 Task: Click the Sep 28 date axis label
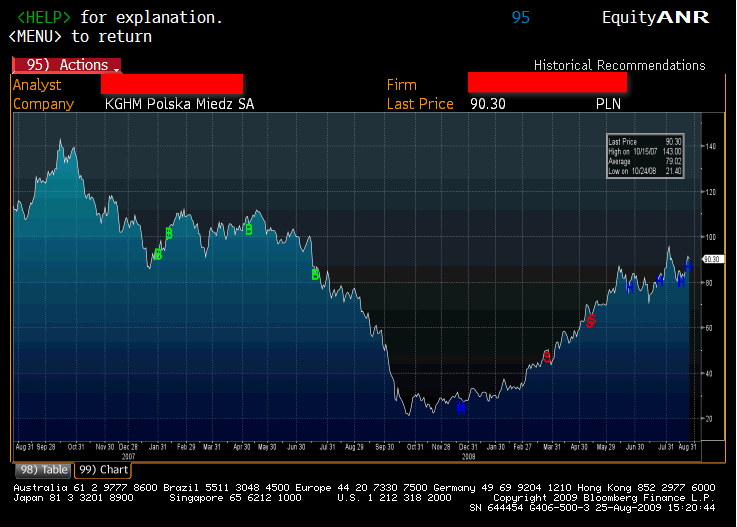click(46, 447)
